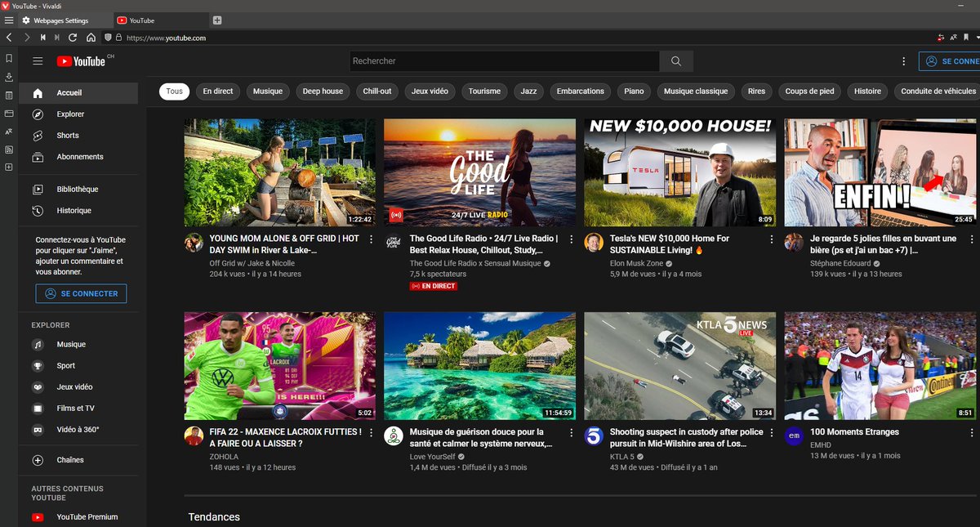Image resolution: width=980 pixels, height=527 pixels.
Task: Open the Bookmarks panel in Vivaldi sidebar
Action: pos(9,59)
